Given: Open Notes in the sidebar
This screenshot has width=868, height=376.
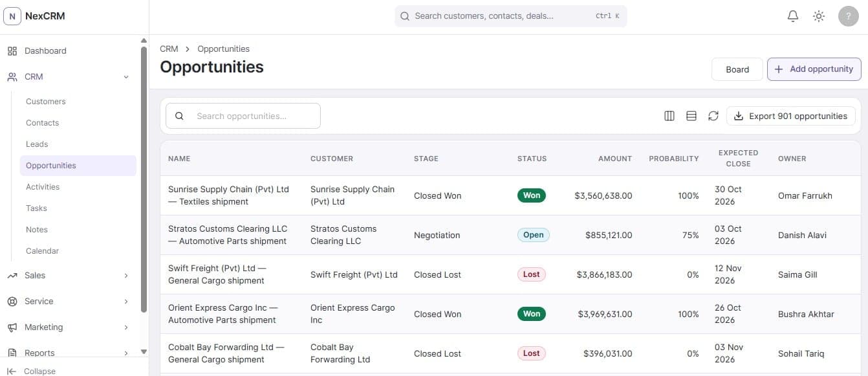Looking at the screenshot, I should click(78, 230).
